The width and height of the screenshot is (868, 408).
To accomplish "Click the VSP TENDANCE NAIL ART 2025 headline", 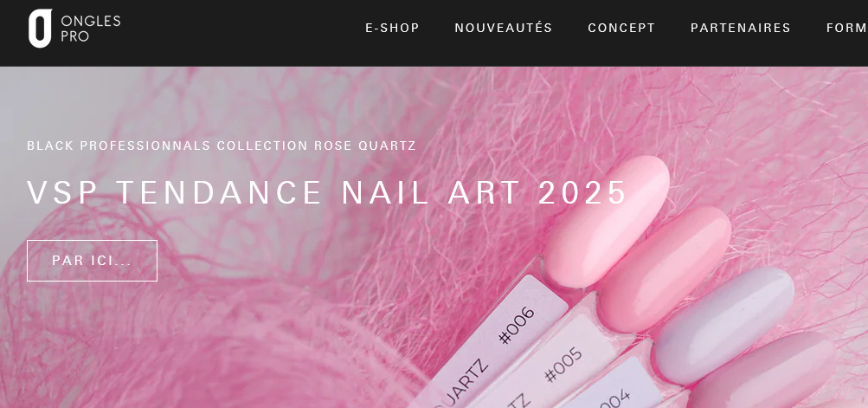I will [x=326, y=192].
